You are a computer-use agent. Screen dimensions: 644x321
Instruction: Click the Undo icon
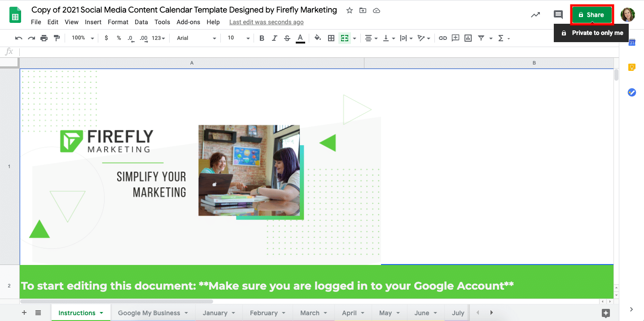(19, 38)
